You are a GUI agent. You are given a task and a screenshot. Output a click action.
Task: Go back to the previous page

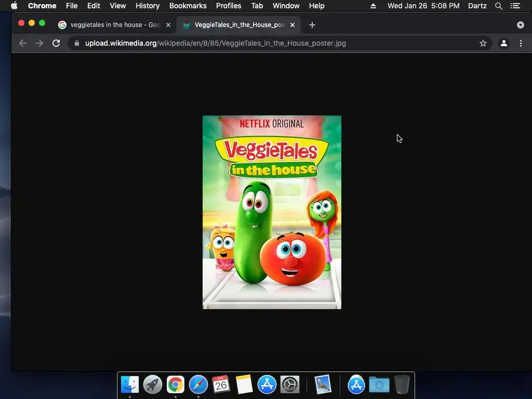tap(23, 43)
